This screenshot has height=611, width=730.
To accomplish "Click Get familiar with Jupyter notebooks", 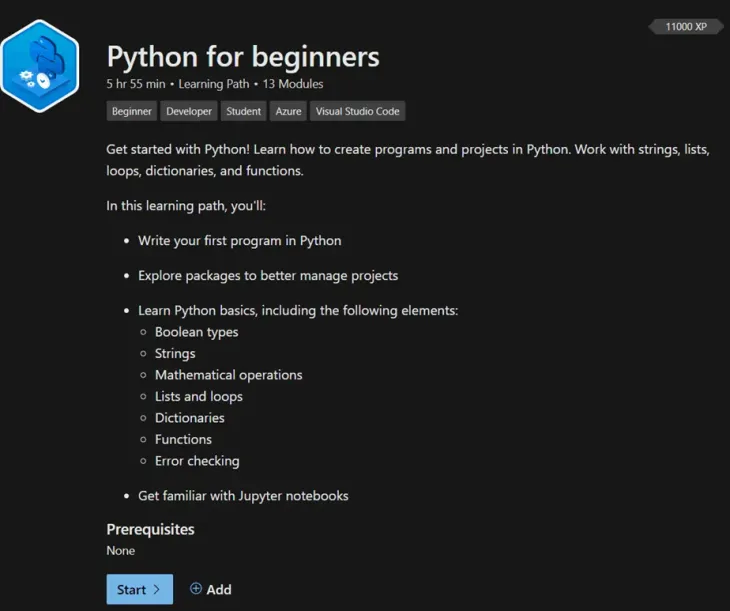I will [x=243, y=496].
